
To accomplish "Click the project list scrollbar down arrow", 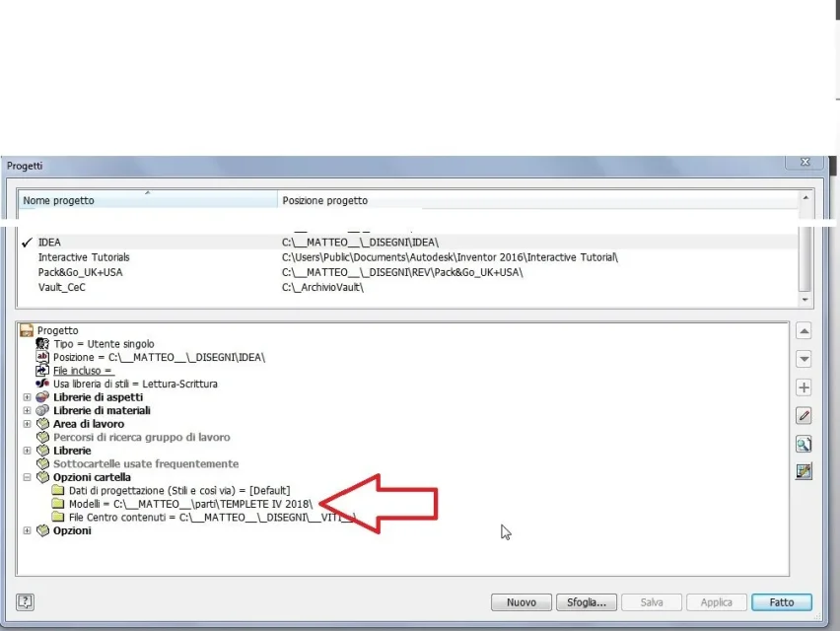I will click(x=805, y=300).
